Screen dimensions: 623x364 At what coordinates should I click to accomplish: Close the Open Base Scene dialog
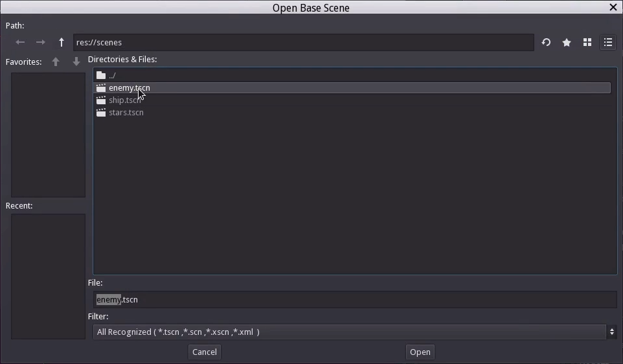[x=613, y=7]
